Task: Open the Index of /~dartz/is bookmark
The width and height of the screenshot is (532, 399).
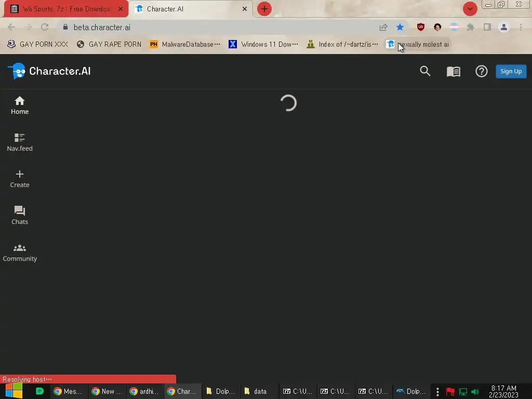Action: 342,45
